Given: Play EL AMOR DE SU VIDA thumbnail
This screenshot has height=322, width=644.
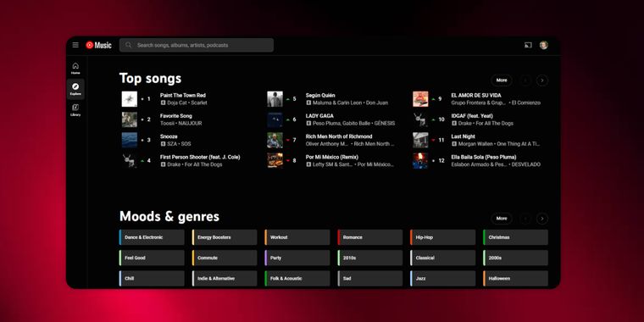Looking at the screenshot, I should [x=420, y=99].
